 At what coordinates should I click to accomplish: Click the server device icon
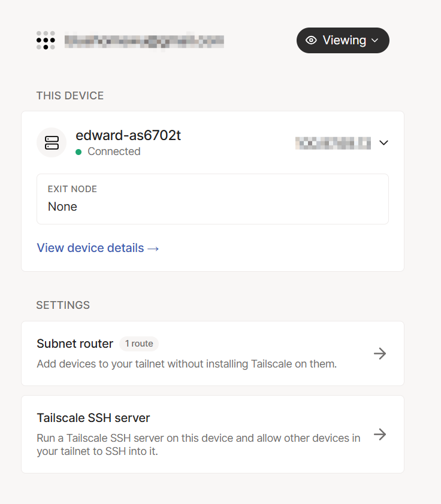[x=52, y=142]
